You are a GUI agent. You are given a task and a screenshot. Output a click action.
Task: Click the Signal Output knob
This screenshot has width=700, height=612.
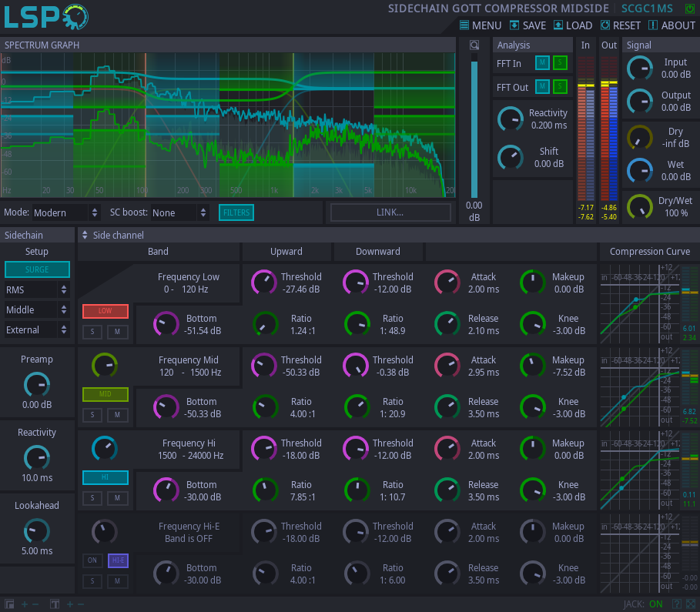pyautogui.click(x=640, y=102)
